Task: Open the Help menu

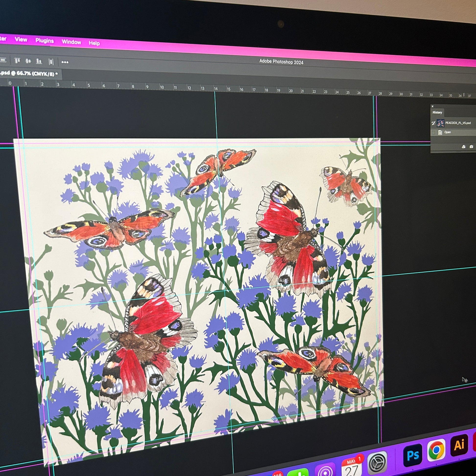Action: [x=94, y=43]
